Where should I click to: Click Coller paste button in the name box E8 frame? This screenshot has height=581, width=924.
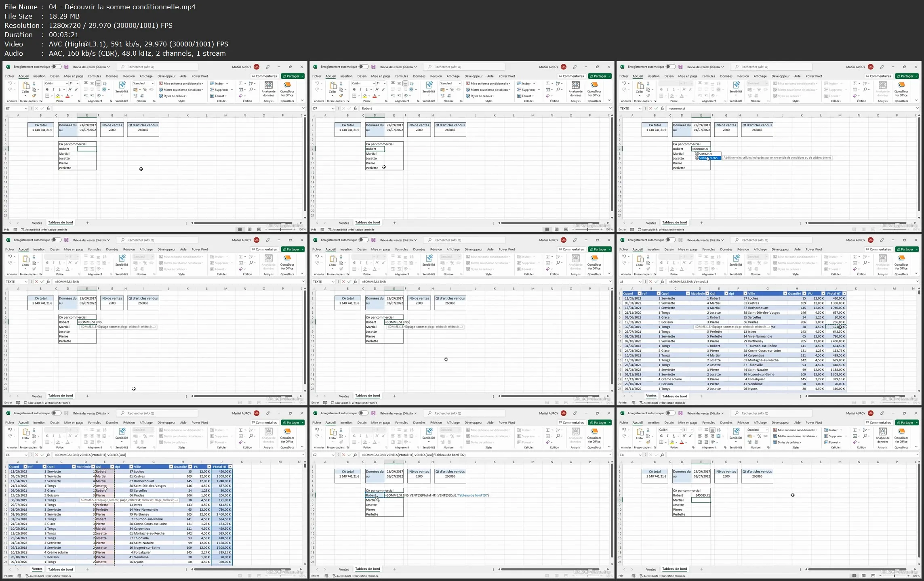coord(640,434)
